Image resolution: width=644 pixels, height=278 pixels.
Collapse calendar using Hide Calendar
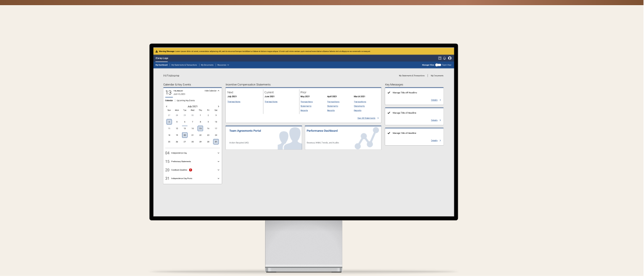pyautogui.click(x=211, y=91)
